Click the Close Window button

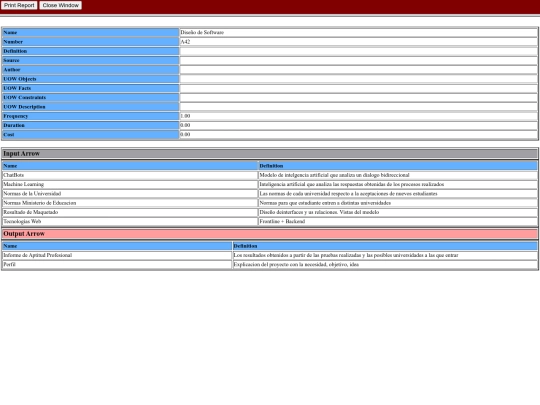click(x=61, y=5)
